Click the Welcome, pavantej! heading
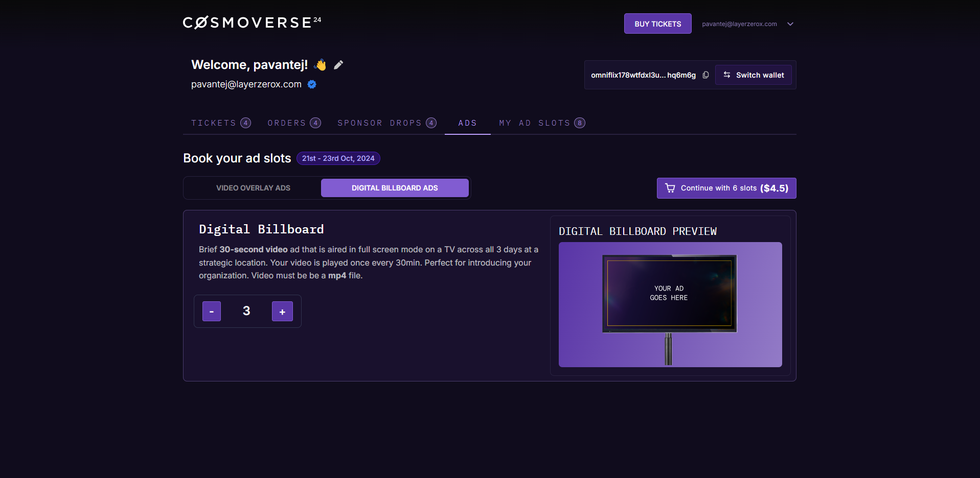 pos(249,65)
